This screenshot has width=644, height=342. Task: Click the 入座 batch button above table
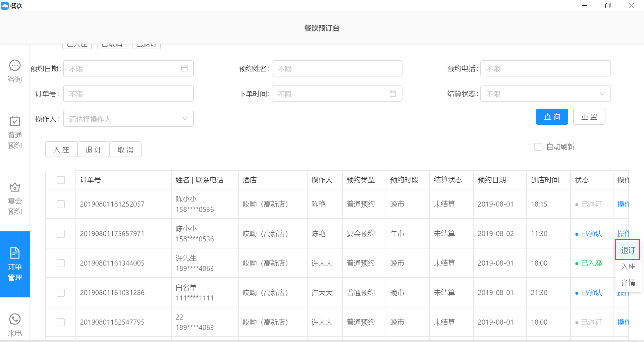point(61,149)
